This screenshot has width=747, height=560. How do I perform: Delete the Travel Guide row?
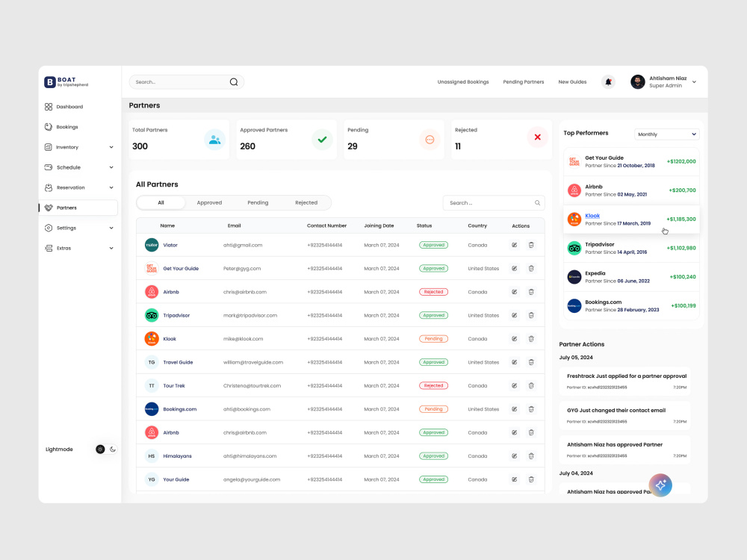531,362
